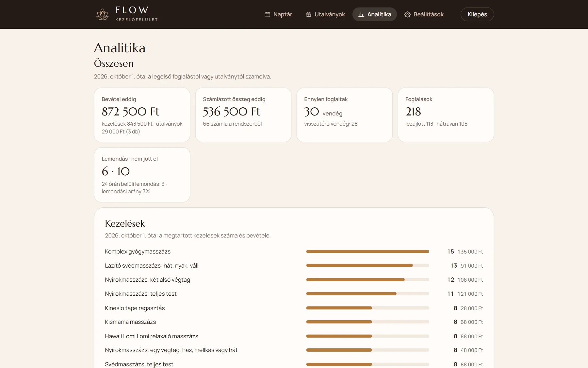Screen dimensions: 588x368
Task: Click the Ennyien foglaltak 30 vendég value
Action: 323,112
